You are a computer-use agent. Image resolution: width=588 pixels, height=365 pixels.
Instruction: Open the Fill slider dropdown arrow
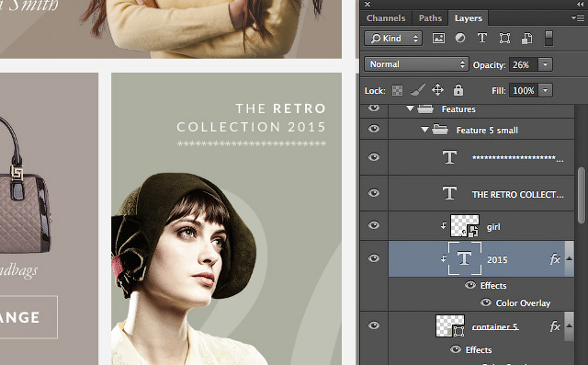545,90
